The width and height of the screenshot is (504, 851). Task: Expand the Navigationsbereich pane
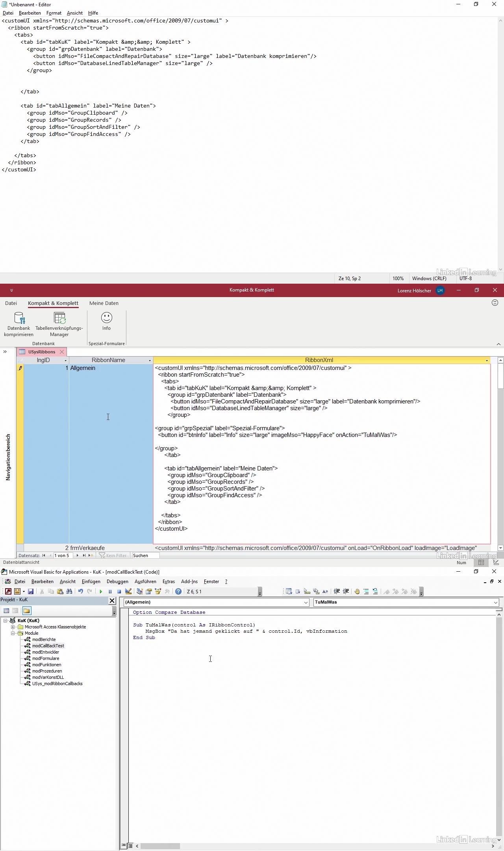click(x=5, y=352)
